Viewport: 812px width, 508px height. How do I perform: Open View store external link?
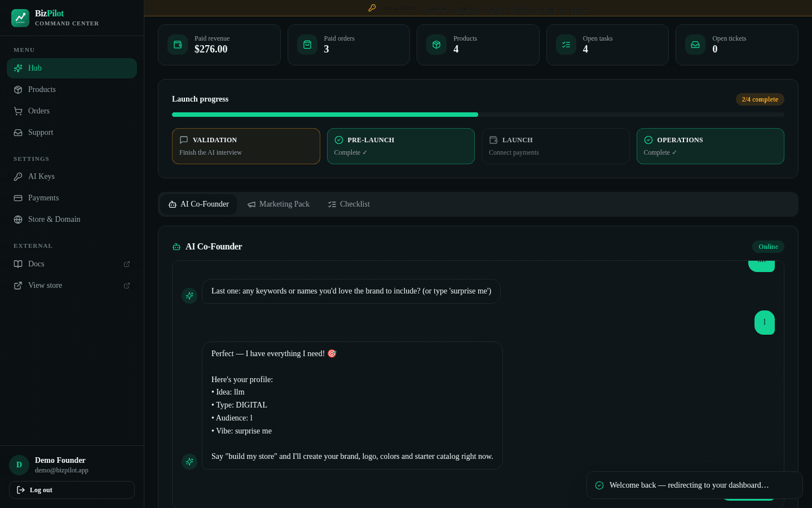72,286
